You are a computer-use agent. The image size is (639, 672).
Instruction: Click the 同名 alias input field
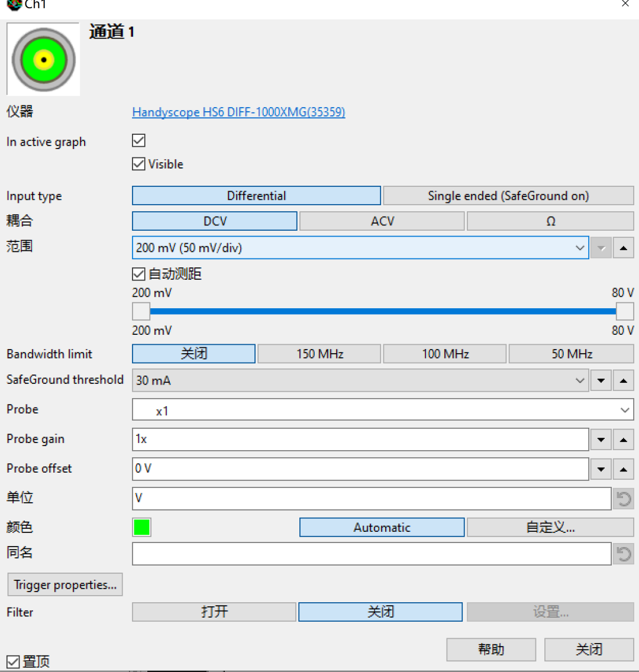point(372,554)
